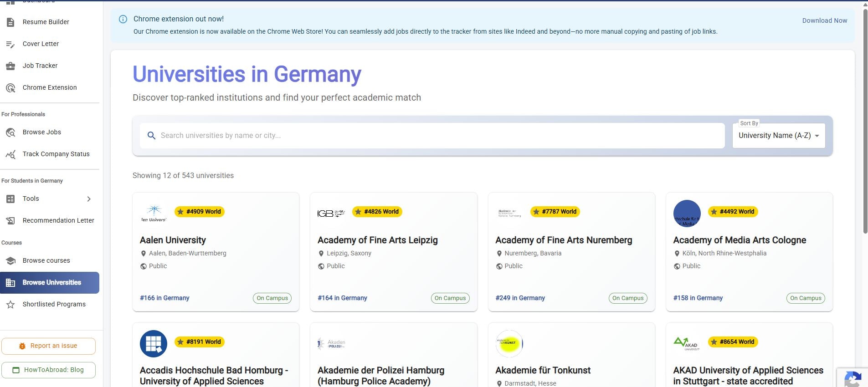868x387 pixels.
Task: Click the #7787 World ranking badge
Action: coord(555,212)
